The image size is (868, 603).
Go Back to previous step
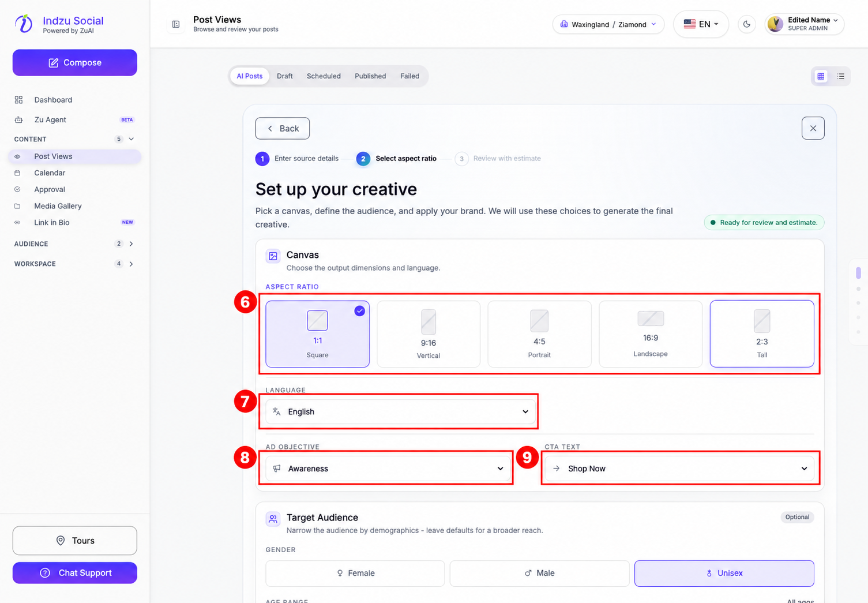[283, 129]
